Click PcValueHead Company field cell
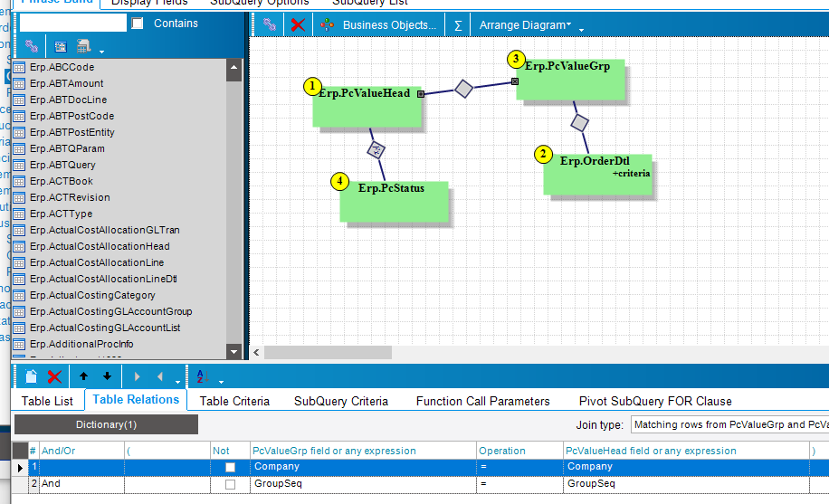Screen dimensions: 829x504 tap(686, 467)
